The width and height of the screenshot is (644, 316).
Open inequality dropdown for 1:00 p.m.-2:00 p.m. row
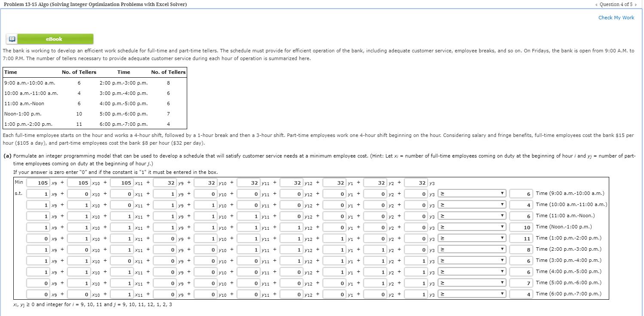coord(472,238)
